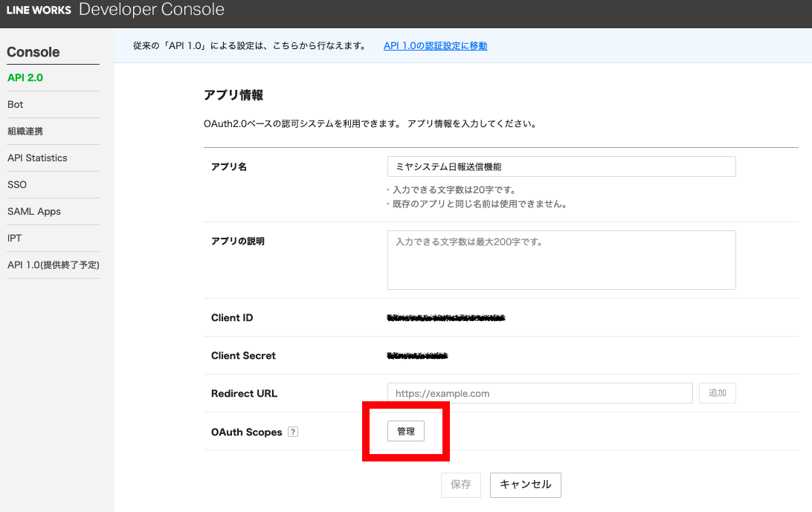Open API 1.0(提供終了予定) in the sidebar
The image size is (812, 512).
click(54, 265)
